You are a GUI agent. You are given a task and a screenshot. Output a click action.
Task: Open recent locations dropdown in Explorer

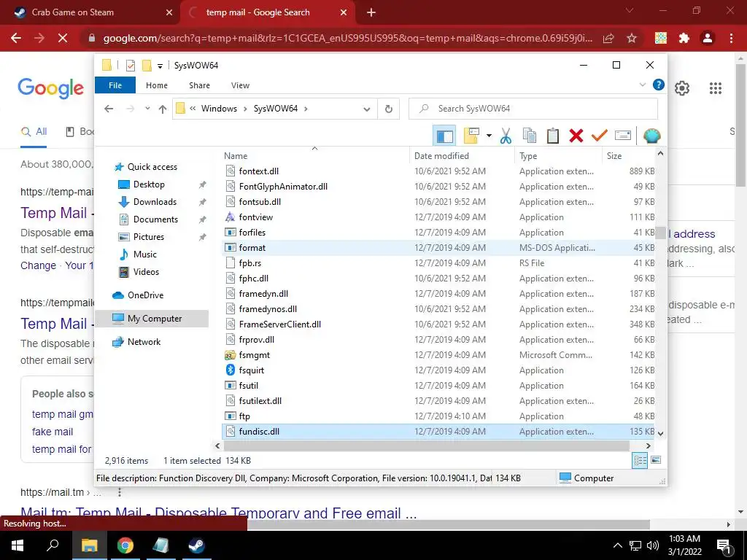click(147, 109)
